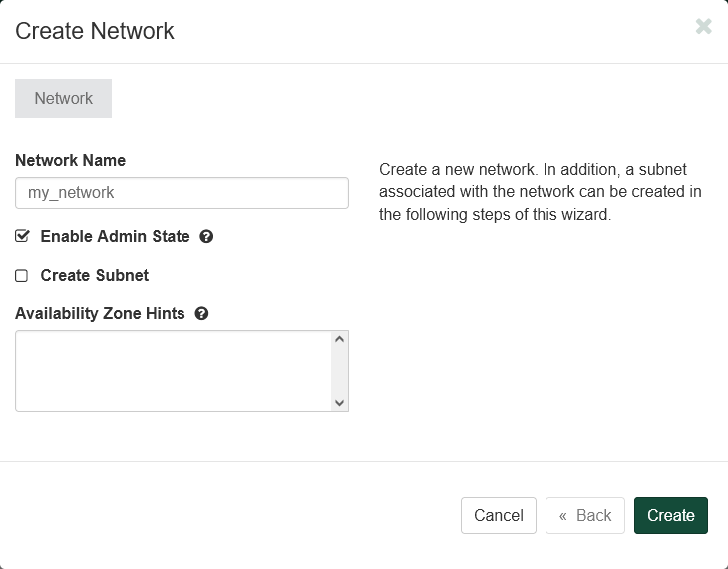Open help icon beside Enable Admin State
This screenshot has height=569, width=728.
pyautogui.click(x=206, y=237)
